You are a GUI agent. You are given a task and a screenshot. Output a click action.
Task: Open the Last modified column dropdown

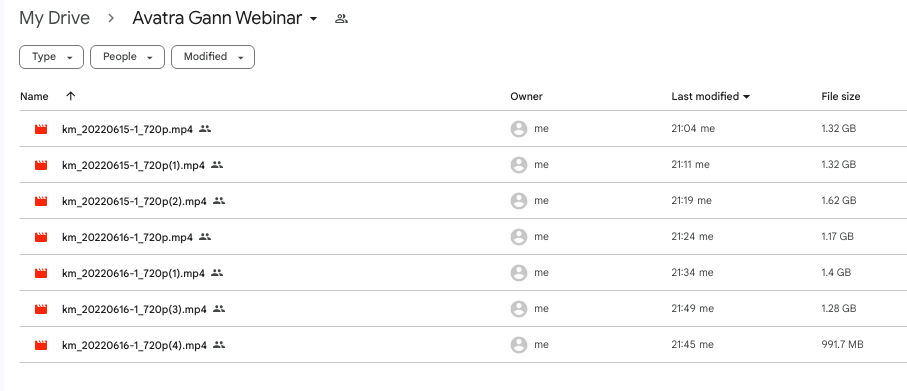[746, 97]
